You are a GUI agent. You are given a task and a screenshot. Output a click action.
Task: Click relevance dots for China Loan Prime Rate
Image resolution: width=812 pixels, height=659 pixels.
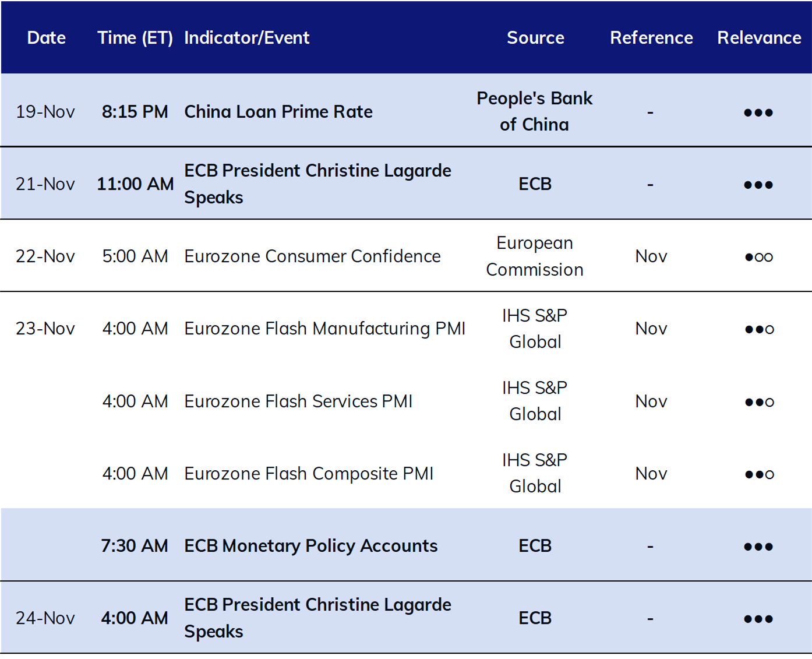pos(758,112)
